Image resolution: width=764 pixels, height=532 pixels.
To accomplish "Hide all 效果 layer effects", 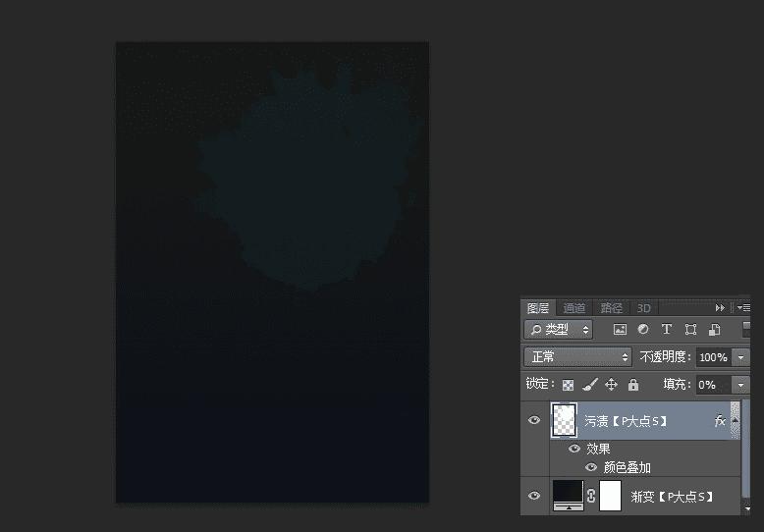I will point(574,449).
